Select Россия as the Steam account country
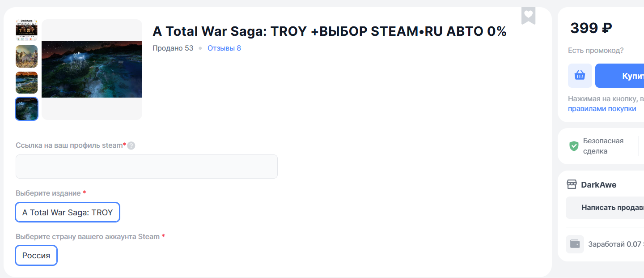Viewport: 644px width, 278px height. [36, 256]
